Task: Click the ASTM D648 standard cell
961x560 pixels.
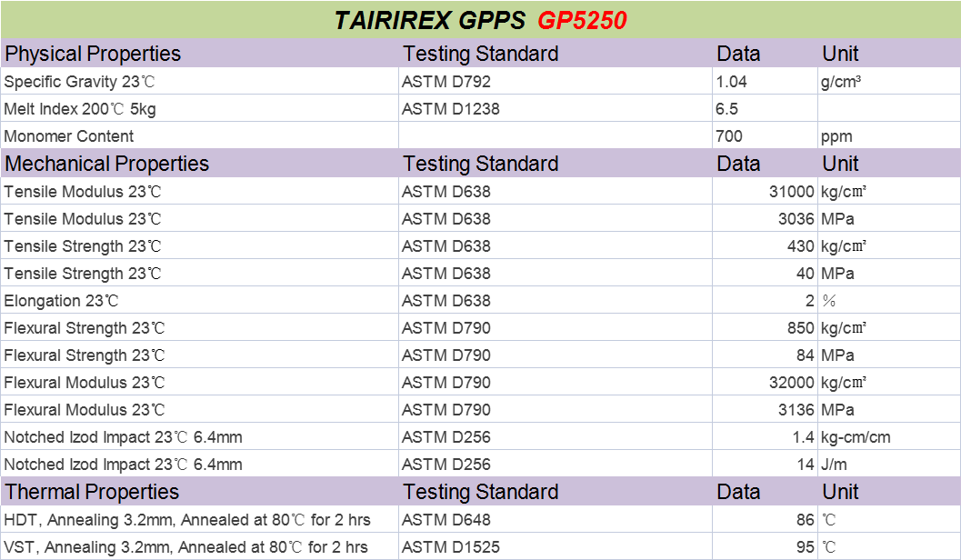Action: pos(446,520)
